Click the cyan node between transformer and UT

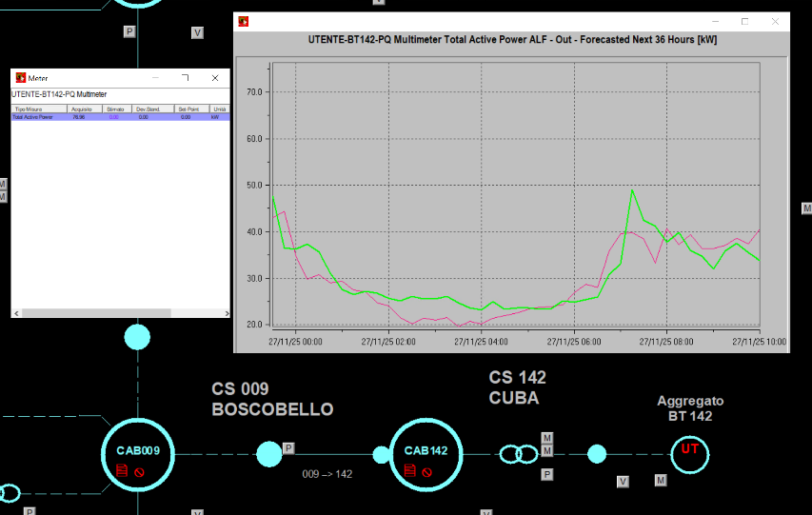click(597, 454)
